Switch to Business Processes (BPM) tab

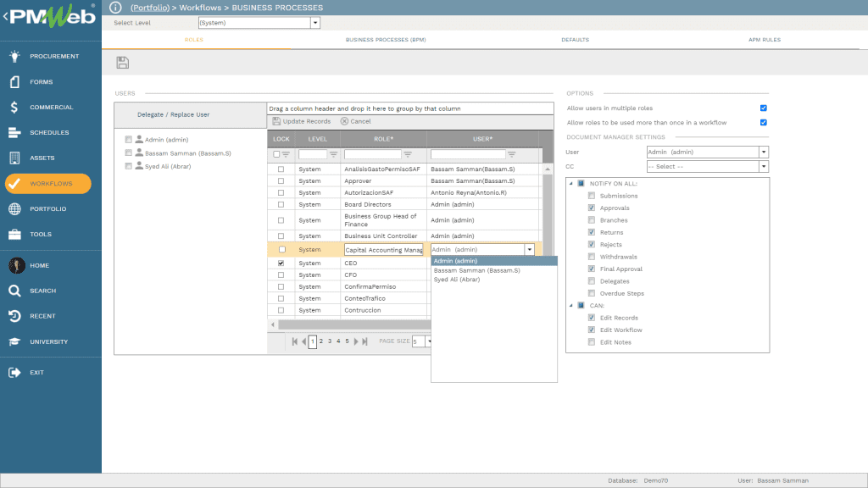coord(386,40)
